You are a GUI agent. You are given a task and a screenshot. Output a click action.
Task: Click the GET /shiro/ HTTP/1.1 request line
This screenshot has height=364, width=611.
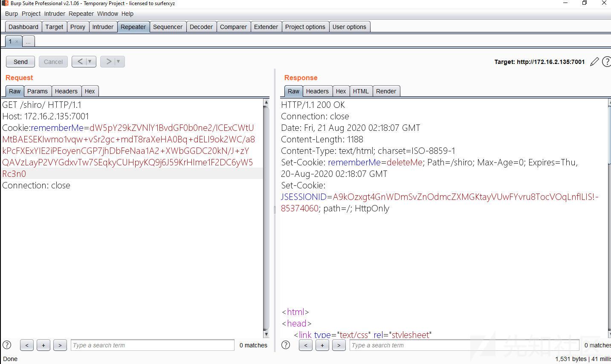click(42, 105)
